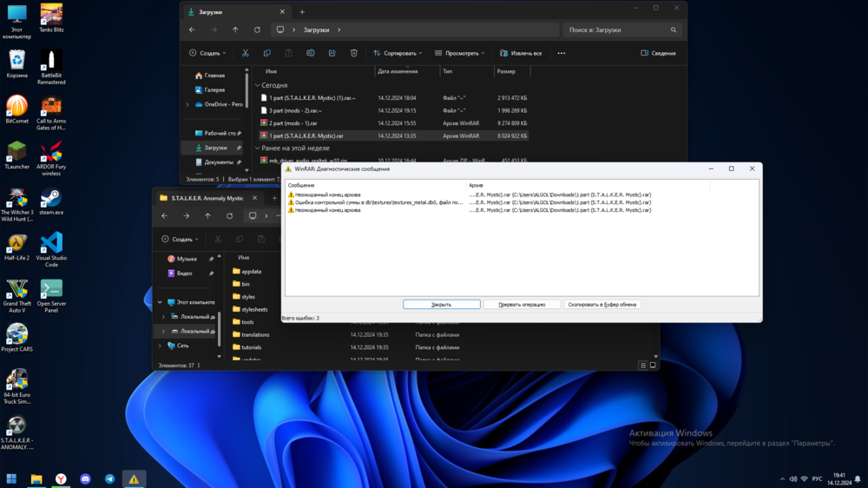The height and width of the screenshot is (488, 868).
Task: Open the Yandex Browser taskbar icon
Action: [61, 478]
